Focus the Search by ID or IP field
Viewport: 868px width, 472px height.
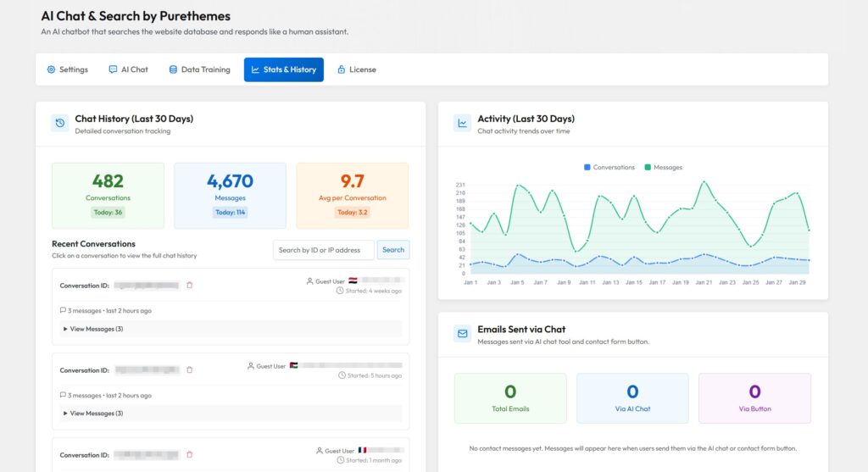pyautogui.click(x=323, y=250)
